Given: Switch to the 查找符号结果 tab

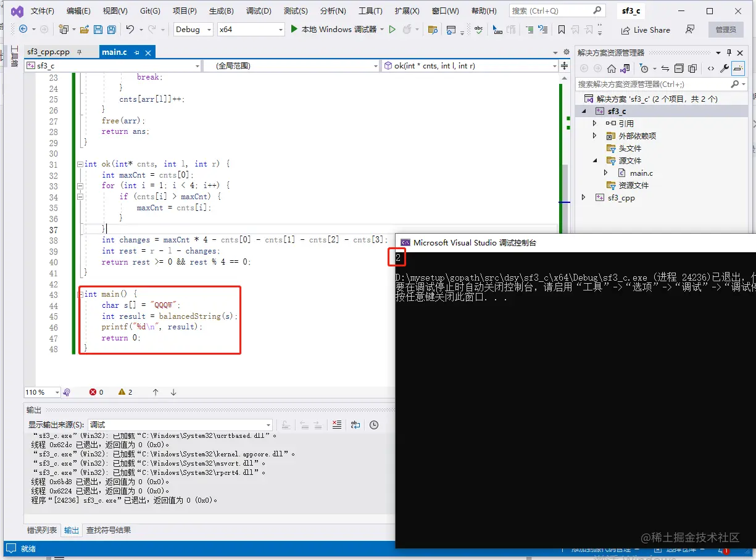Looking at the screenshot, I should (108, 530).
